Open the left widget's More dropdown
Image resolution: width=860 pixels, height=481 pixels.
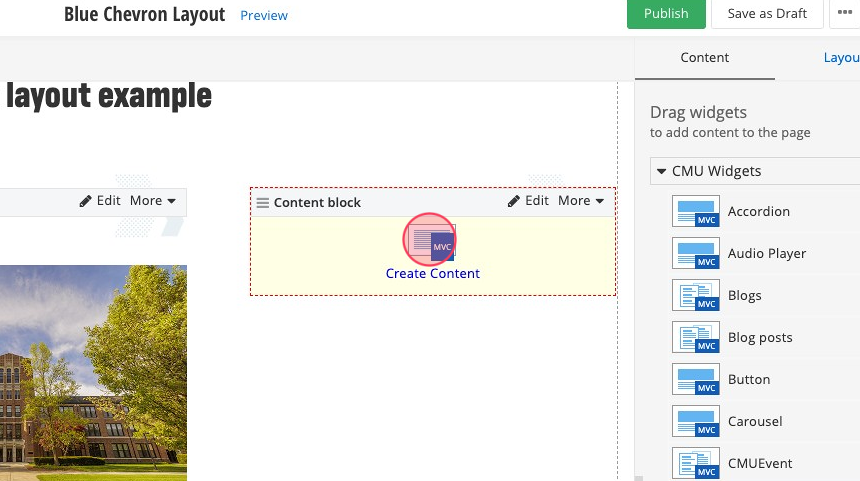coord(153,201)
